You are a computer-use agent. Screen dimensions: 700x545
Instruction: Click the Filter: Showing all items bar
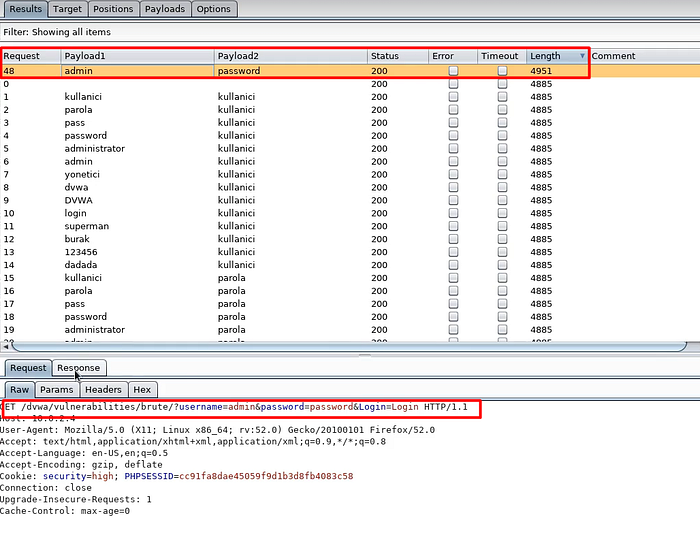pyautogui.click(x=350, y=32)
